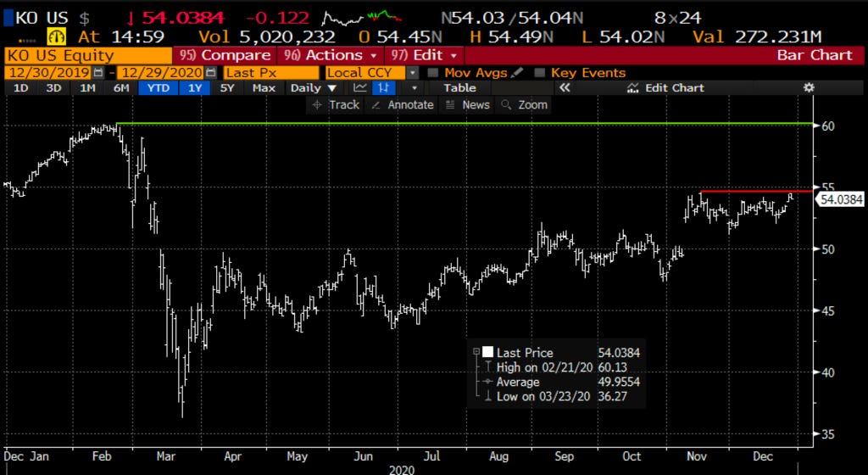
Task: Expand the Daily periodicity dropdown
Action: pos(314,87)
